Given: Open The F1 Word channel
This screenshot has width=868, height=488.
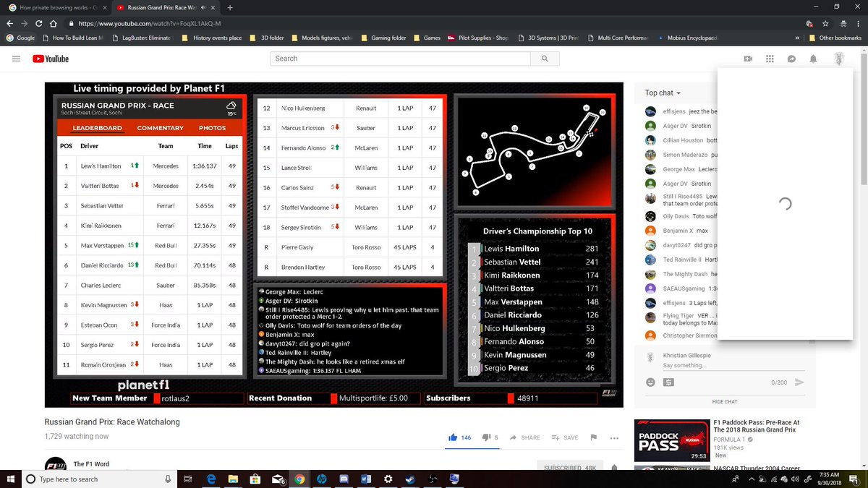Looking at the screenshot, I should tap(91, 464).
